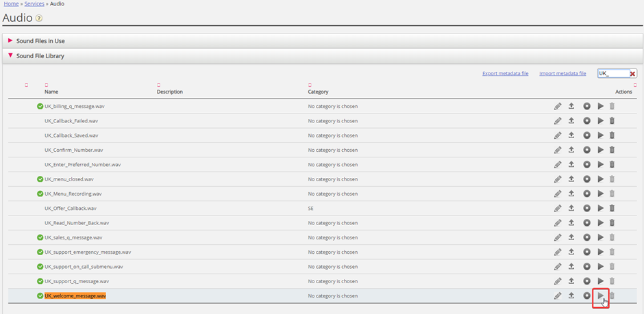Click edit pencil for UK_billing_q_message.wav
Viewport: 644px width, 314px height.
click(x=558, y=106)
